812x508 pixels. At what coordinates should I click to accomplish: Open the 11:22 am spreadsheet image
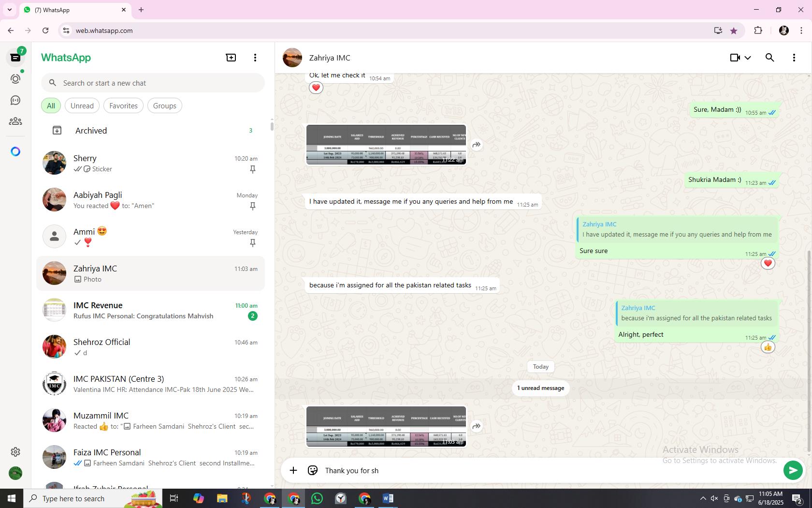(x=386, y=145)
